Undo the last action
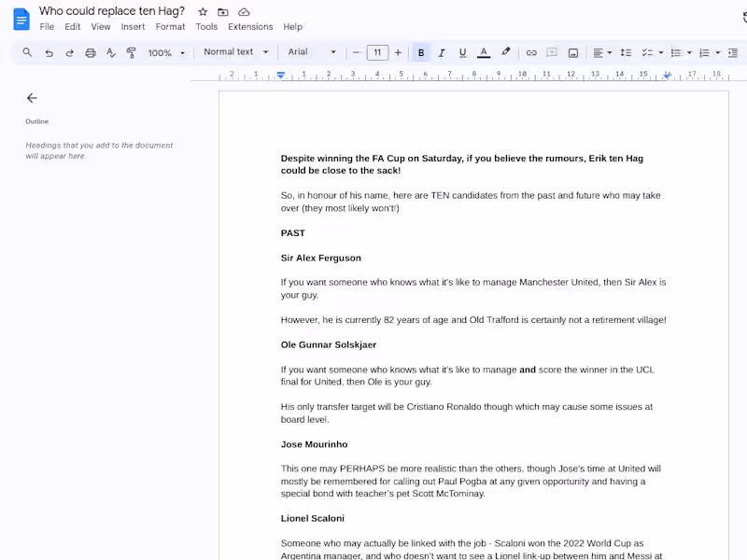This screenshot has height=560, width=747. pyautogui.click(x=49, y=53)
